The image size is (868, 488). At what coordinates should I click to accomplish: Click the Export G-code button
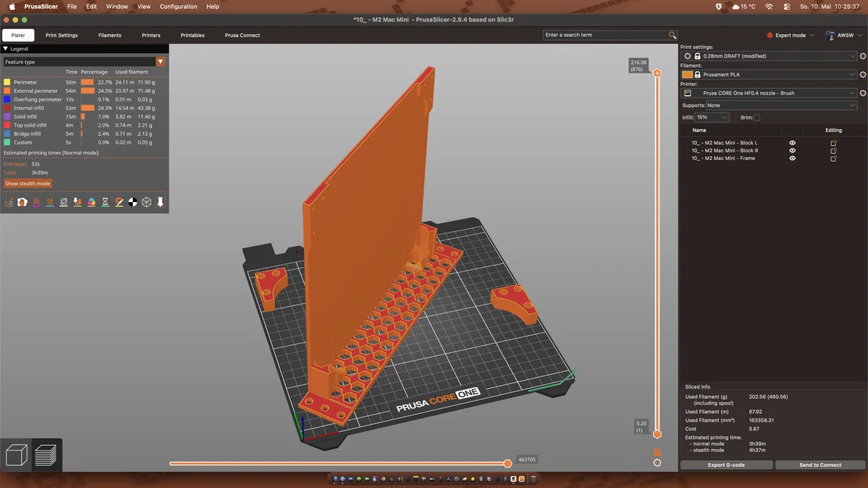click(727, 465)
